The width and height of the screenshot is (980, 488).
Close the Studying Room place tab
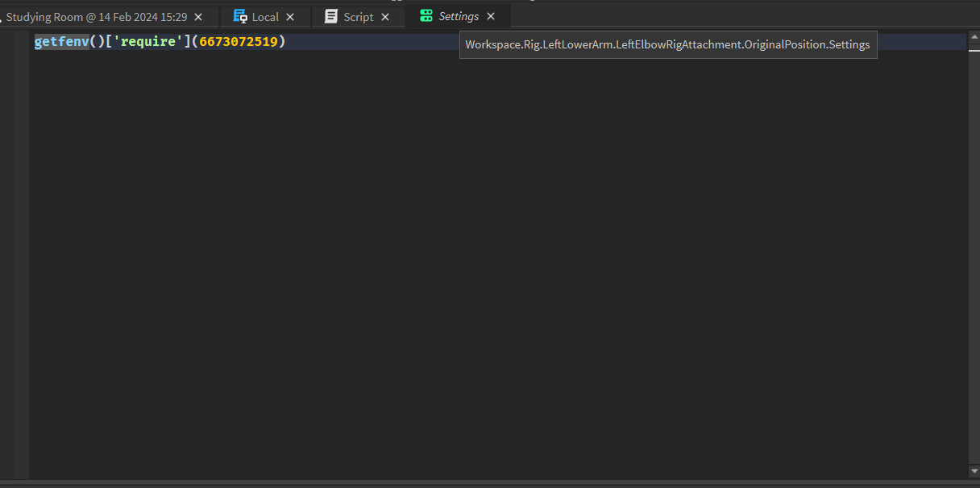(x=197, y=15)
